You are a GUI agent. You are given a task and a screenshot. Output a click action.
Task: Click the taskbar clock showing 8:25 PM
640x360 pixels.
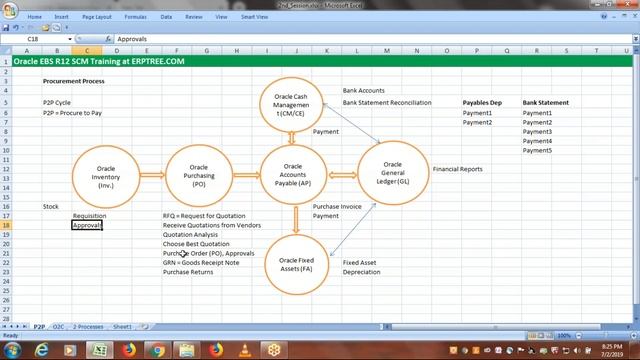click(612, 350)
